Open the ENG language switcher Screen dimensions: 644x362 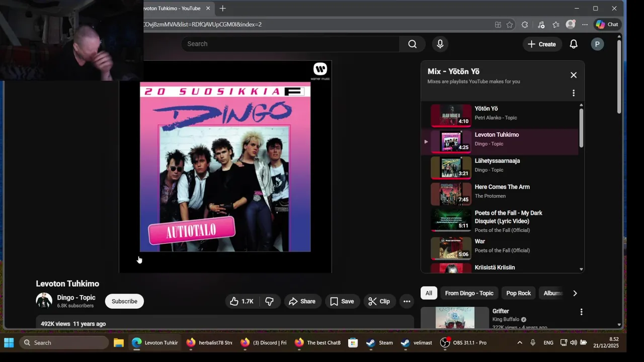[548, 343]
